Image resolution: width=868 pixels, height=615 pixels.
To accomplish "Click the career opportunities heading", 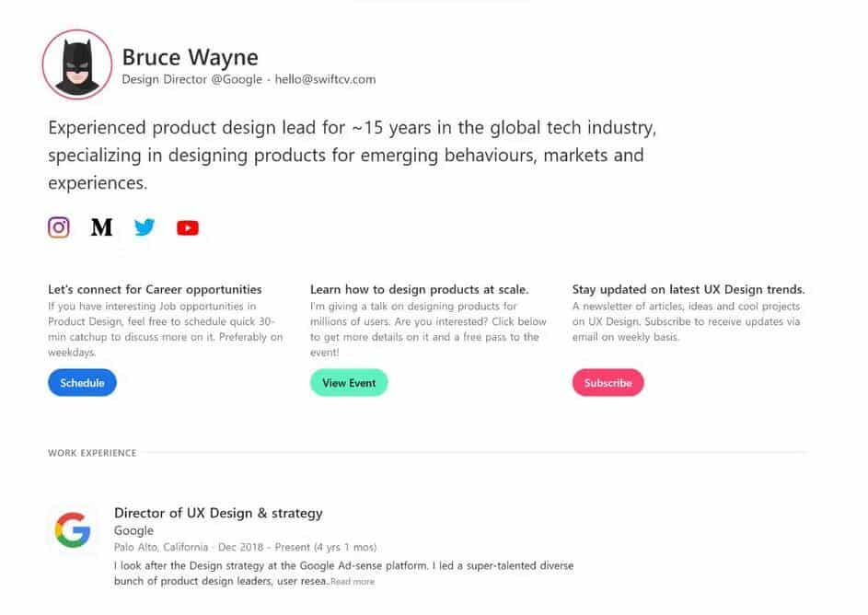I will coord(155,289).
